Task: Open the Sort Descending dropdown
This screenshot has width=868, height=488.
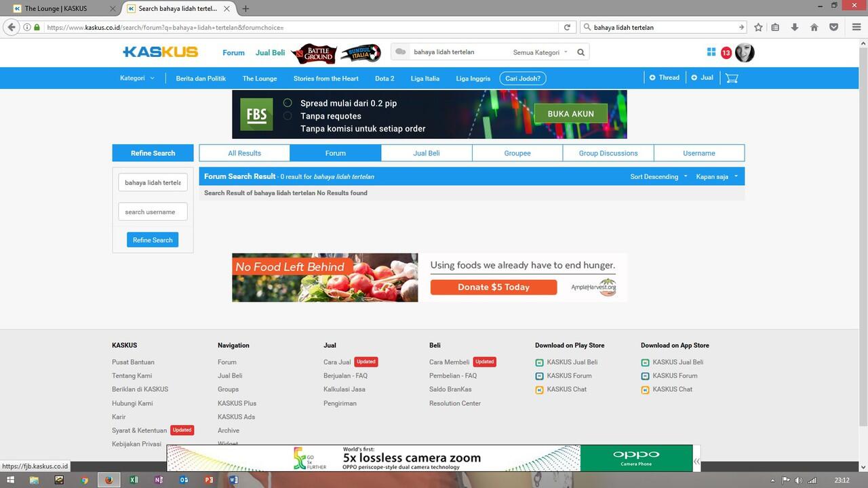Action: 658,177
